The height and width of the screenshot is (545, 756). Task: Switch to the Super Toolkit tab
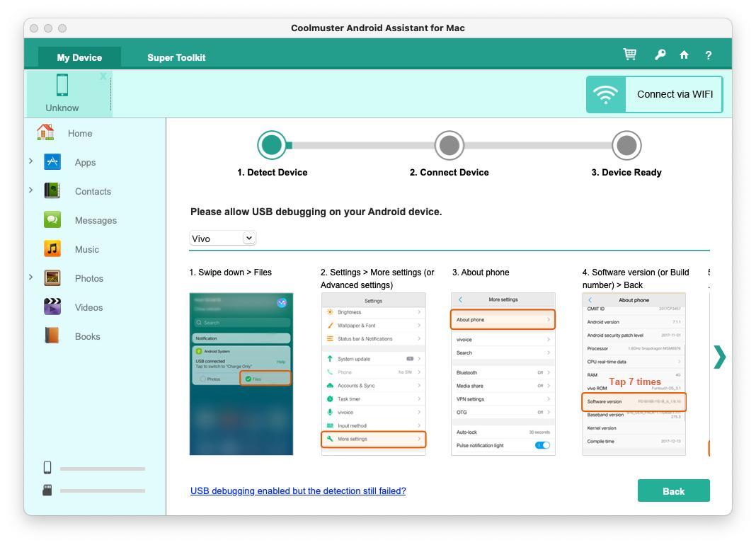click(176, 57)
